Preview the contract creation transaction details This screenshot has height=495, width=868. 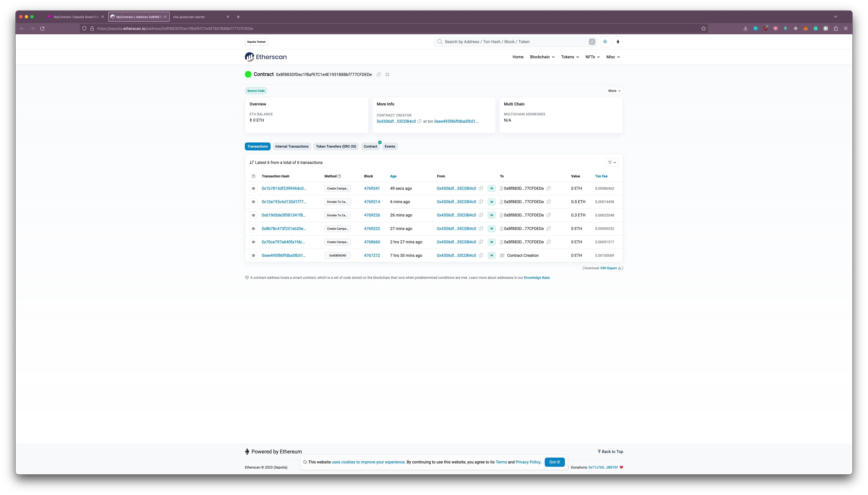point(253,255)
